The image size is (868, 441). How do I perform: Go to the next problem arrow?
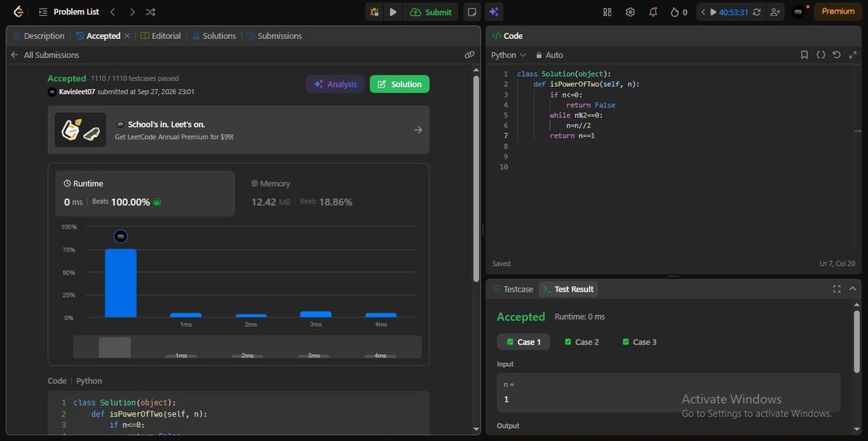coord(132,12)
